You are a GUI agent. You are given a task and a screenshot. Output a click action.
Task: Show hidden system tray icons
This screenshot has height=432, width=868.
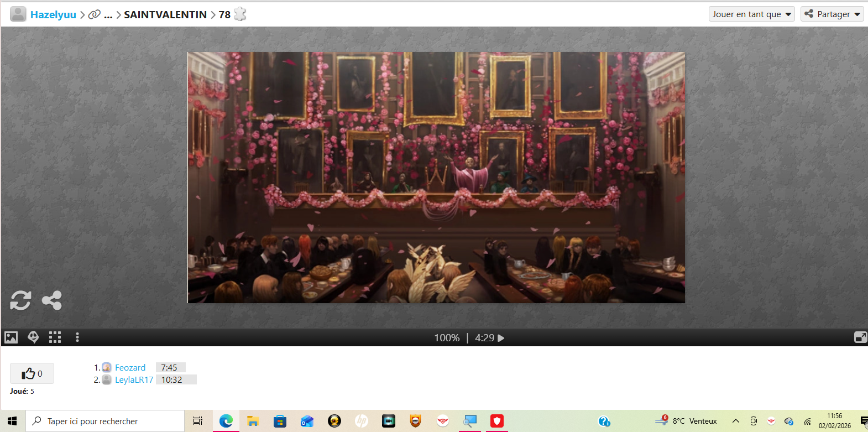point(736,421)
